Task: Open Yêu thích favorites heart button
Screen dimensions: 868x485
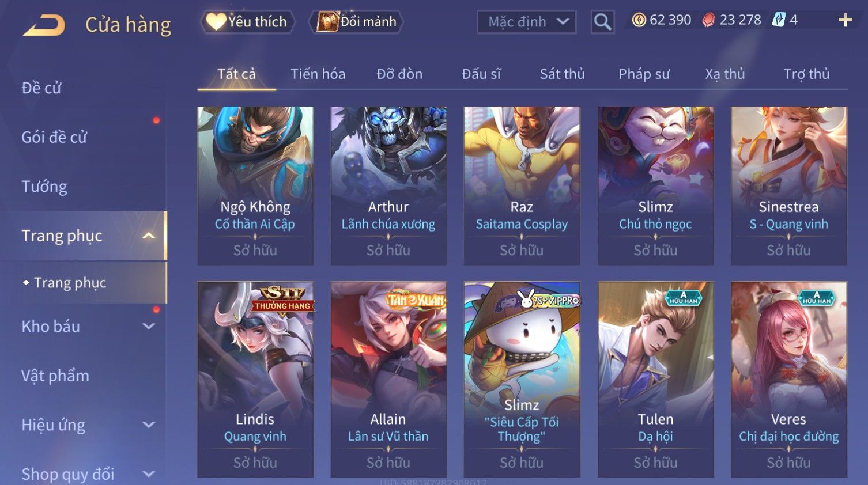Action: coord(247,22)
